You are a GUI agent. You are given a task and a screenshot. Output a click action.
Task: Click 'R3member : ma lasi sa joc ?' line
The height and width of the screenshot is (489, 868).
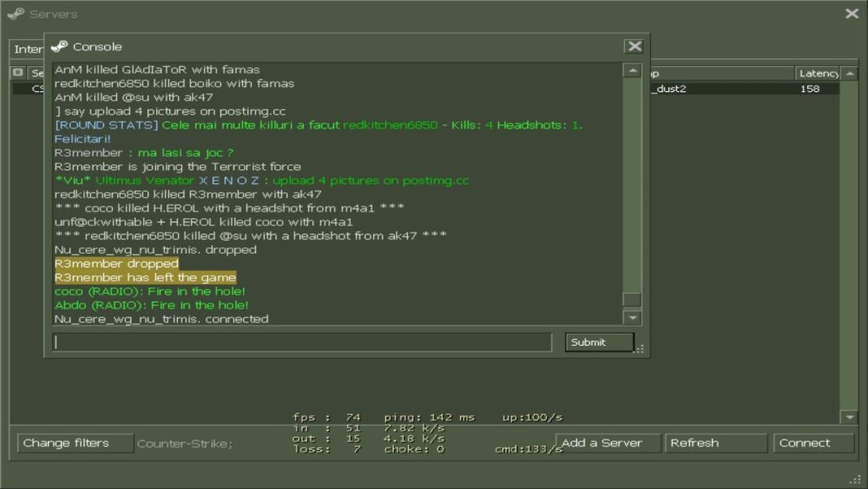click(x=144, y=153)
